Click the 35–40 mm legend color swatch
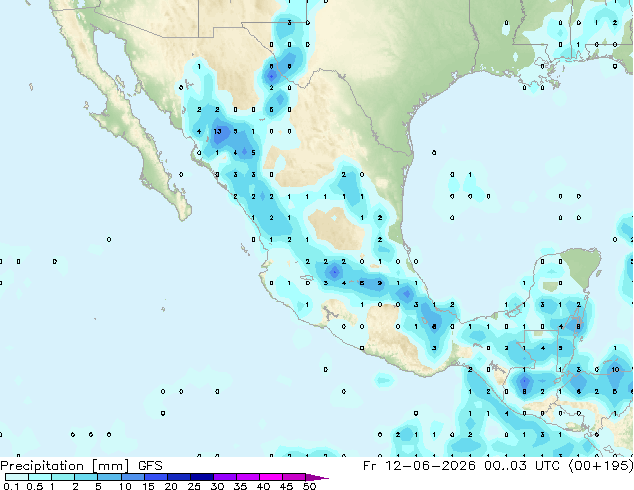 pyautogui.click(x=248, y=477)
